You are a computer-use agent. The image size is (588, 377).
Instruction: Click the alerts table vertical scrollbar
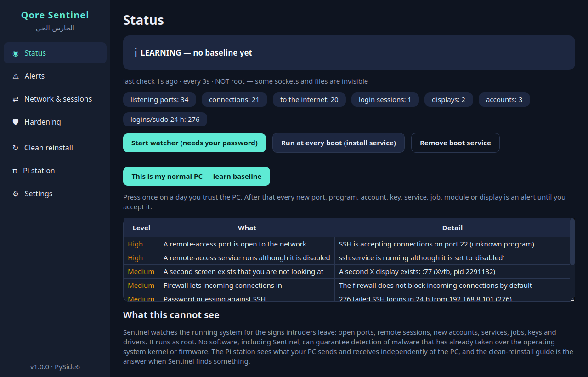(572, 243)
